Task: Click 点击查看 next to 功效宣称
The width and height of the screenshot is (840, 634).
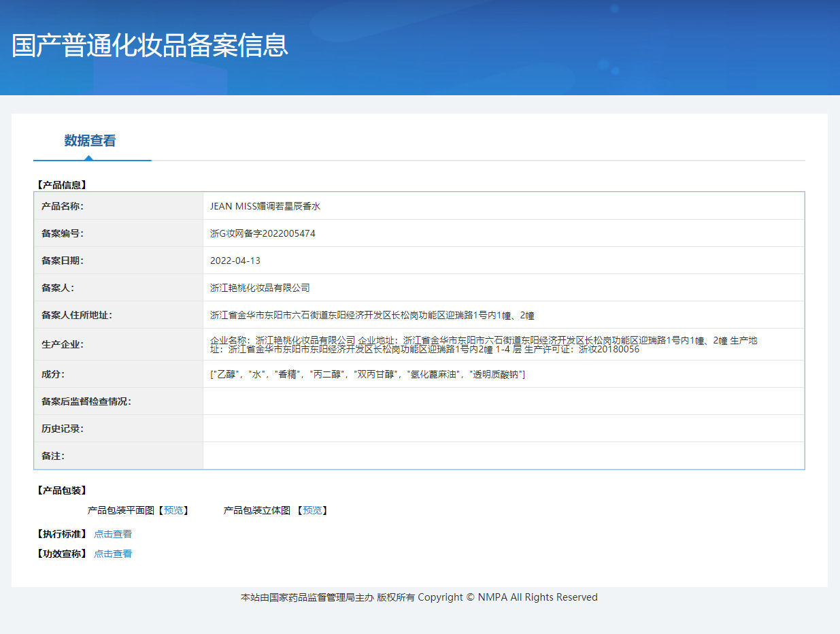Action: coord(113,554)
